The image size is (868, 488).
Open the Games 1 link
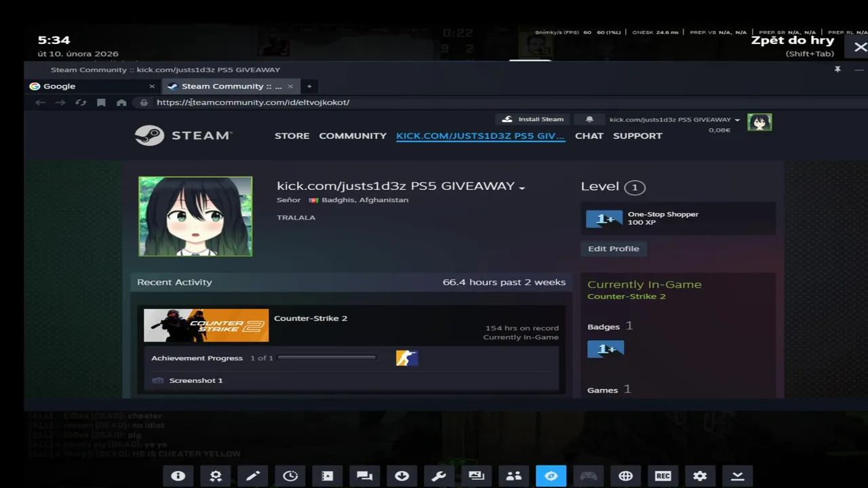coord(609,390)
